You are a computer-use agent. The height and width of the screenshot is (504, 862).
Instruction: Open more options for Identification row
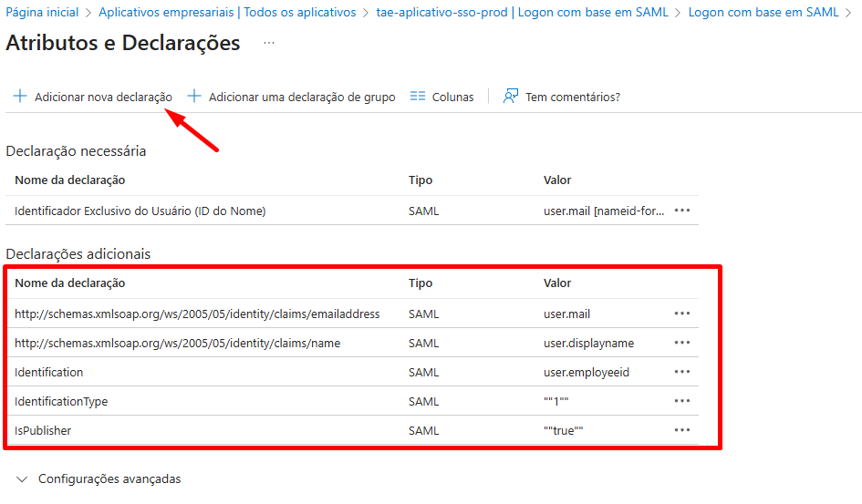[x=682, y=371]
